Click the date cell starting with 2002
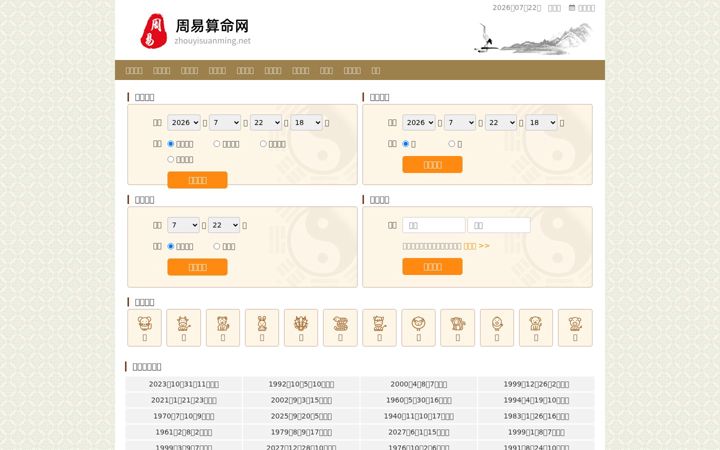The width and height of the screenshot is (720, 450). click(301, 400)
